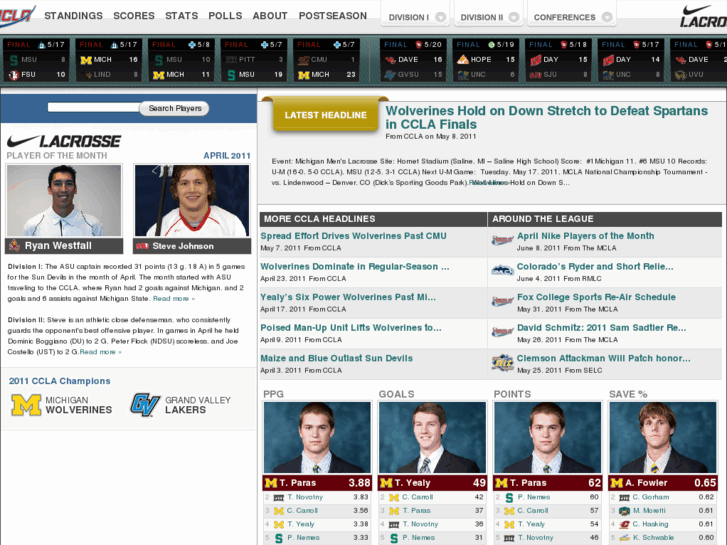Open Spread Effort Drives Wolverines Past CMU
The height and width of the screenshot is (545, 727).
pyautogui.click(x=353, y=236)
